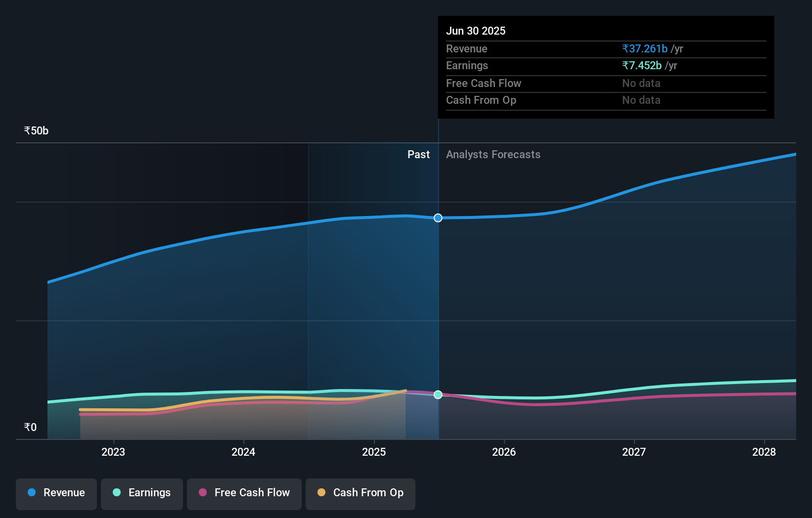Click the tooltip date Jun 30 2025
The height and width of the screenshot is (518, 812).
476,31
